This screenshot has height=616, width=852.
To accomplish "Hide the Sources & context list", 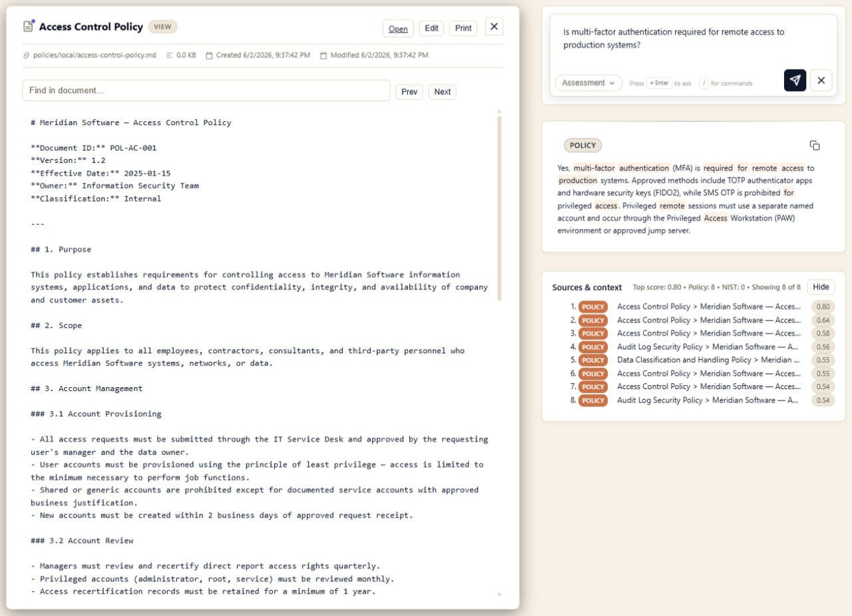I will [821, 287].
